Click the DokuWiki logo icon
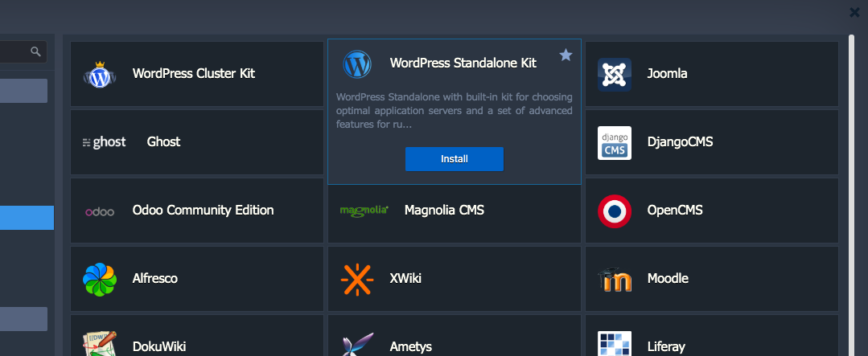This screenshot has height=356, width=868. [100, 344]
